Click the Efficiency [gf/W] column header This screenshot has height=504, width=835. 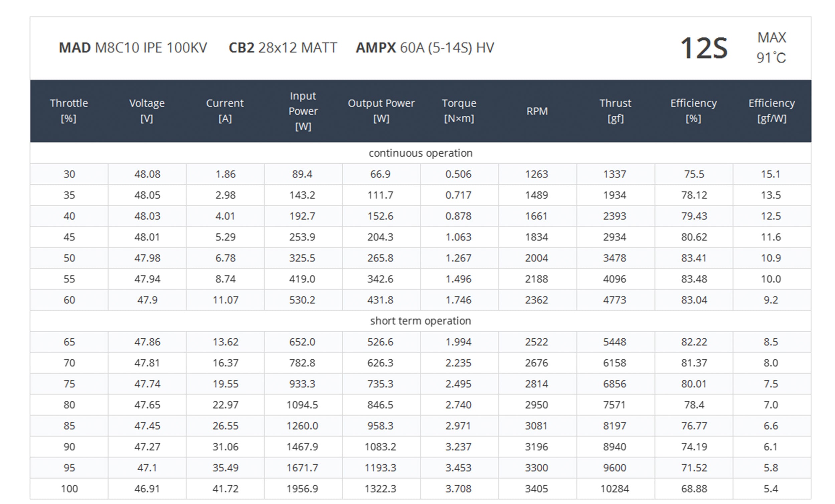click(771, 111)
